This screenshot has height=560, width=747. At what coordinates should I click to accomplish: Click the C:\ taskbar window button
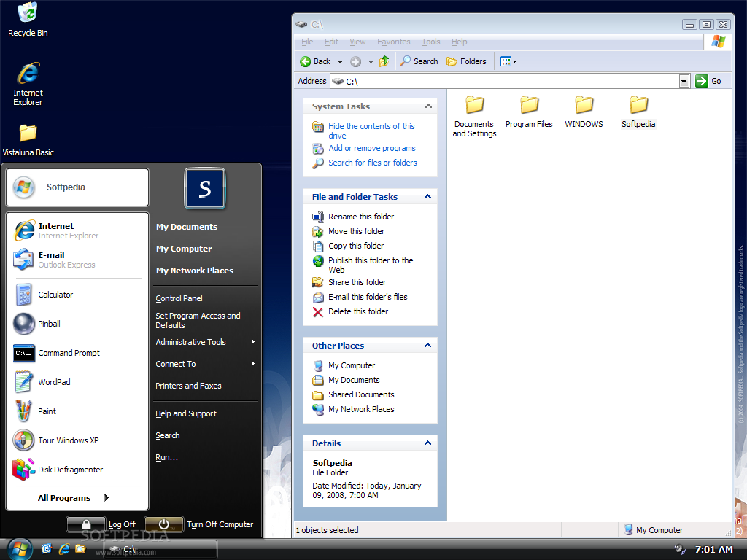[x=160, y=549]
